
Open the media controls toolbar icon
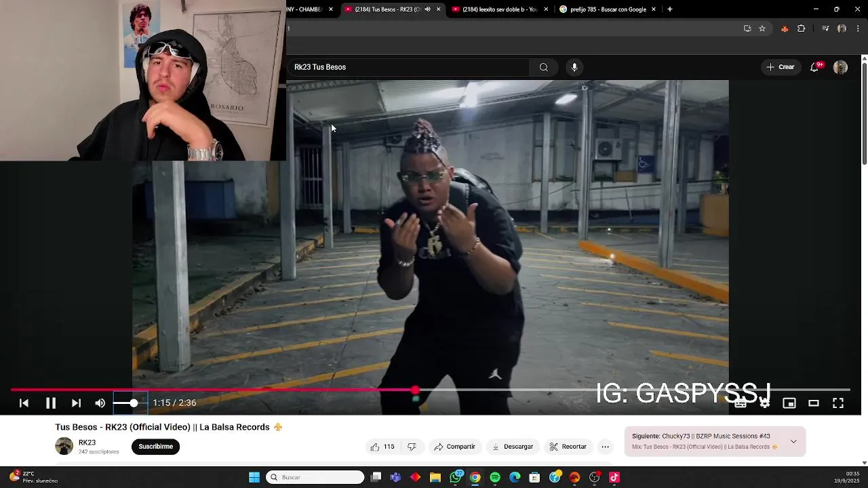[x=825, y=28]
